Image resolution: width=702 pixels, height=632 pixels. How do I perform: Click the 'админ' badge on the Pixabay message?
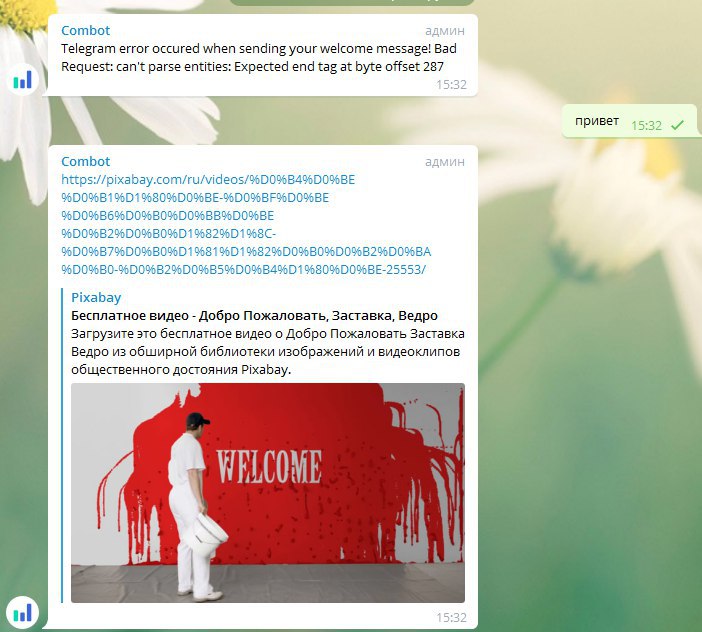445,162
